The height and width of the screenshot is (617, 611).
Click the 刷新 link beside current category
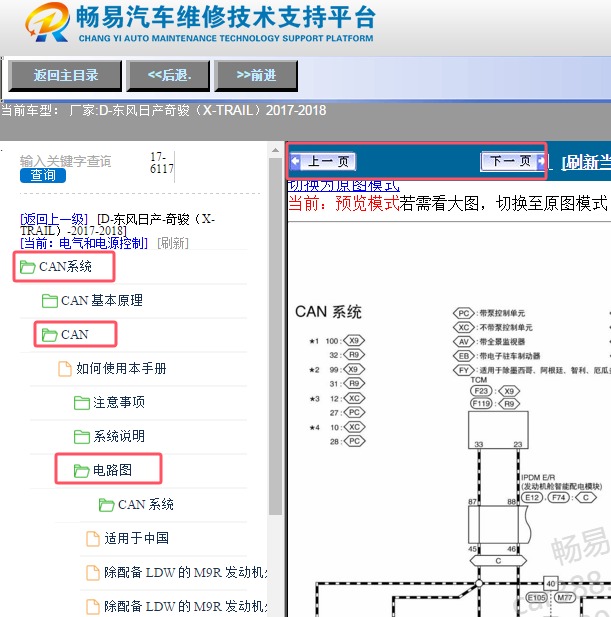[173, 243]
